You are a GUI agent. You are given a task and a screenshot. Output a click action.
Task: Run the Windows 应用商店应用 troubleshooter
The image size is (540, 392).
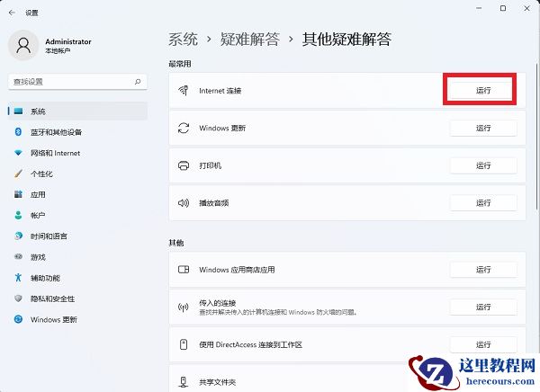point(483,270)
